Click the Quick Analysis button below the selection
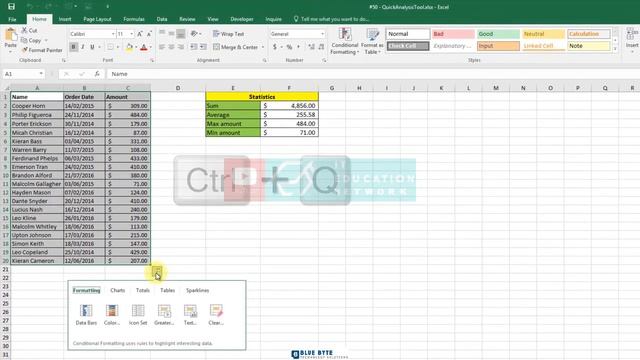 [x=157, y=271]
